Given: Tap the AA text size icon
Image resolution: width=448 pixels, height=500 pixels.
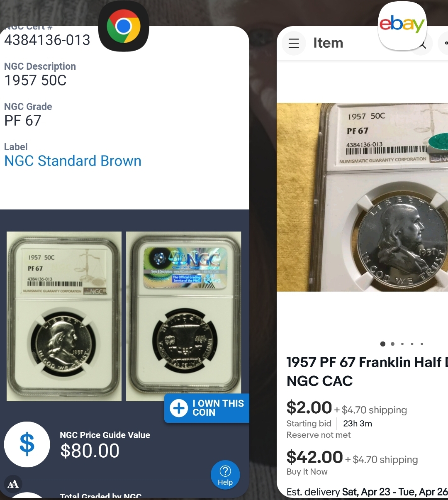Looking at the screenshot, I should (13, 484).
